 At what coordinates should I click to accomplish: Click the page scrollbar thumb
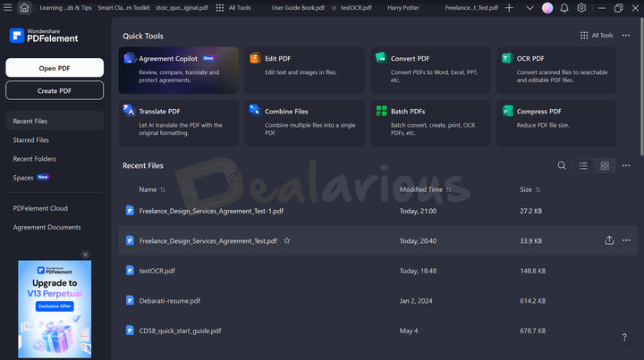click(641, 87)
